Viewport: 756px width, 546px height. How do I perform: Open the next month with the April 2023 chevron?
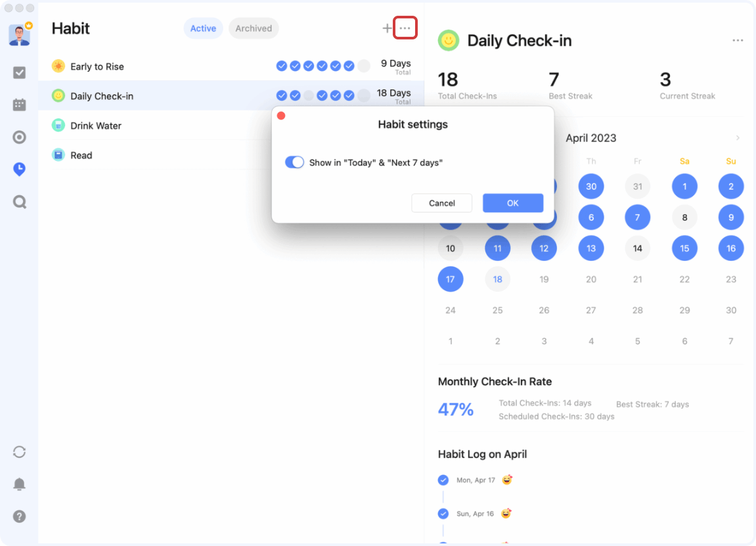click(x=736, y=138)
